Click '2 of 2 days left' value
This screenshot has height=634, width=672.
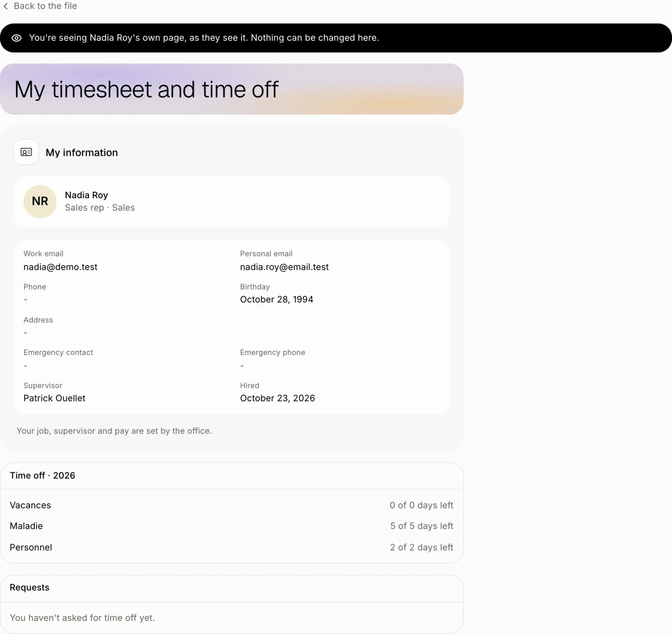click(x=422, y=547)
